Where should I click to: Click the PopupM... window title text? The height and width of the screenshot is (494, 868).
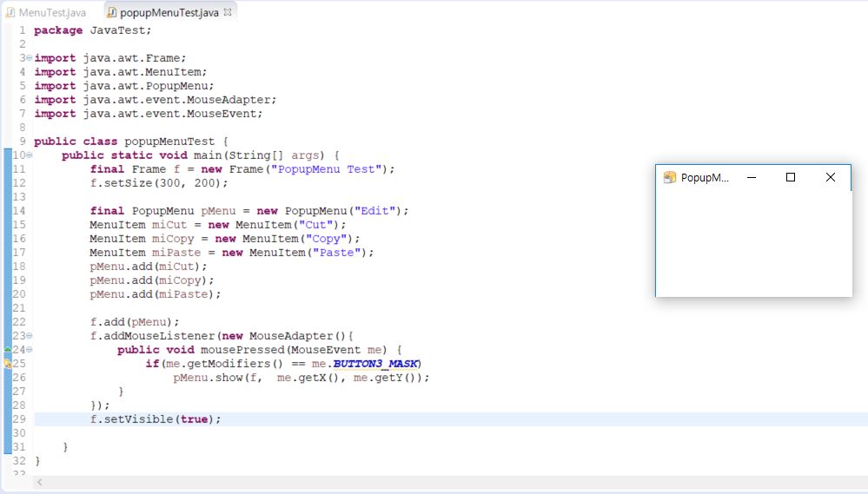pyautogui.click(x=705, y=178)
